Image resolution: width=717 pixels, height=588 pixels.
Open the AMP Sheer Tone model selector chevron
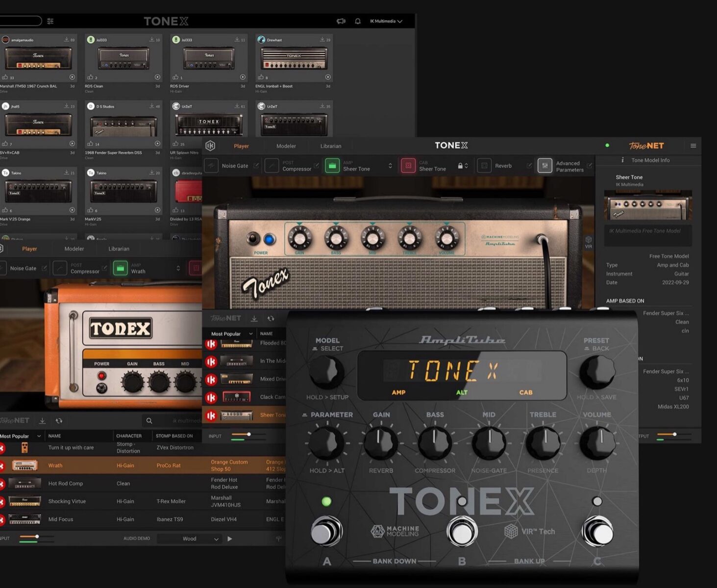point(390,166)
